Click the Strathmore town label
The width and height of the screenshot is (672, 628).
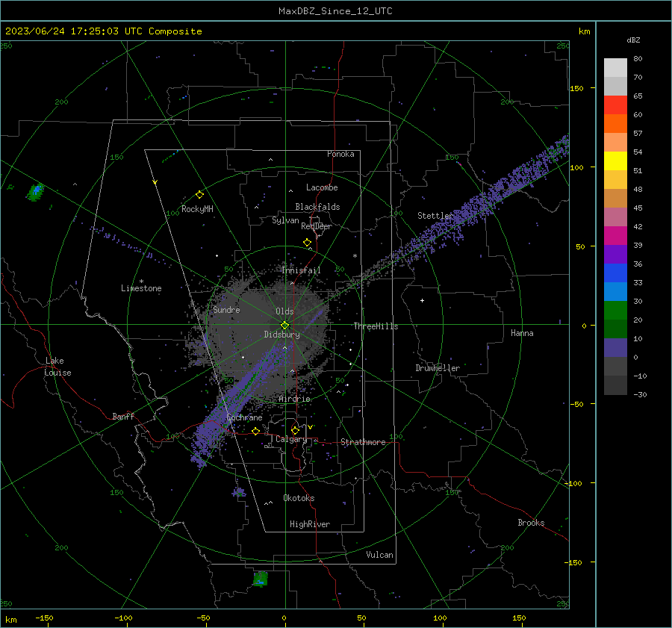pos(363,442)
